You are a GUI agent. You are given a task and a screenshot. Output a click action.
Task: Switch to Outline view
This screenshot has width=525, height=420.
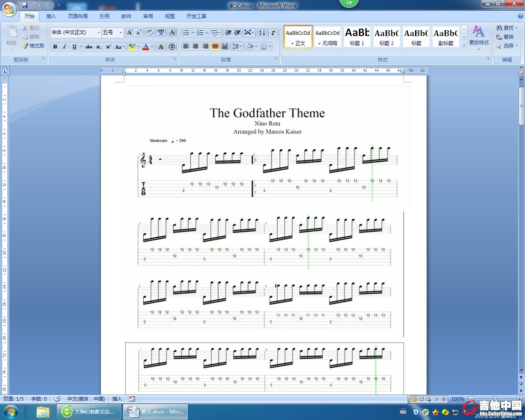[436, 399]
